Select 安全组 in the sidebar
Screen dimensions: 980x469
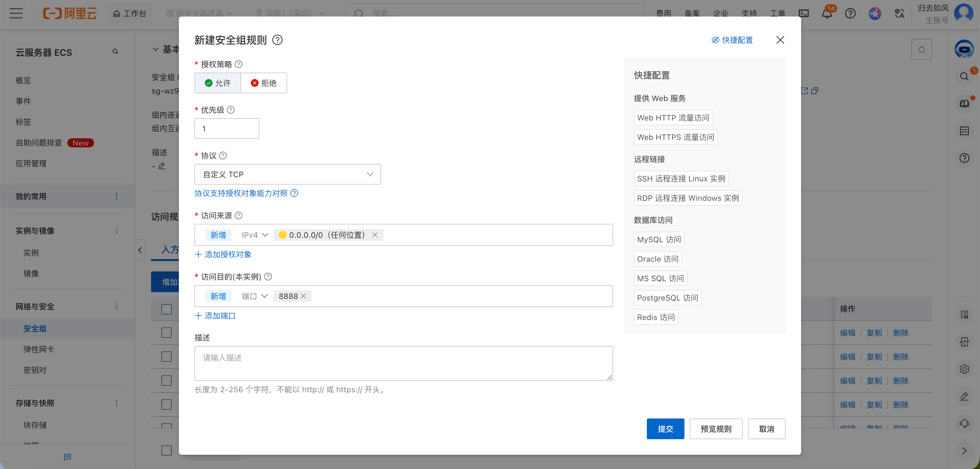coord(35,329)
